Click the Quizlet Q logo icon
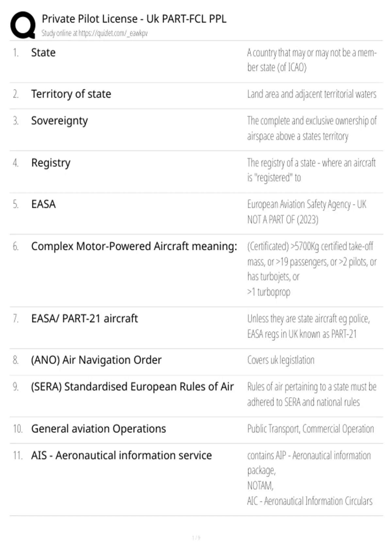Screen dimensions: 392x556 (23, 25)
